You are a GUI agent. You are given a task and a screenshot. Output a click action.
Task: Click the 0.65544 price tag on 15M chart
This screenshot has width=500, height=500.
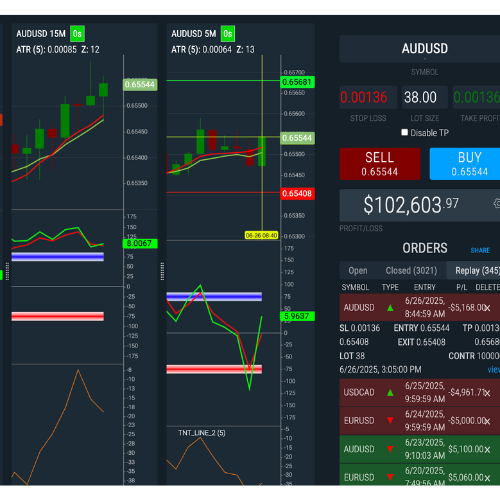tap(140, 85)
